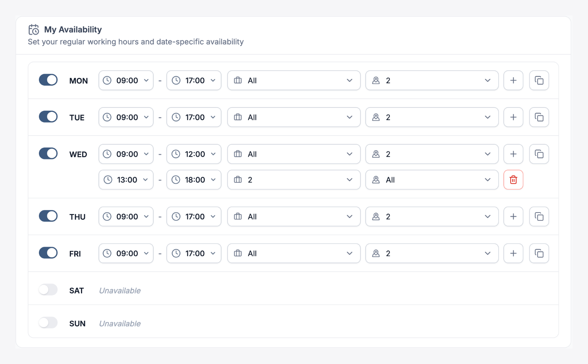Change Wednesday end time 18:00
The height and width of the screenshot is (364, 588).
click(194, 180)
